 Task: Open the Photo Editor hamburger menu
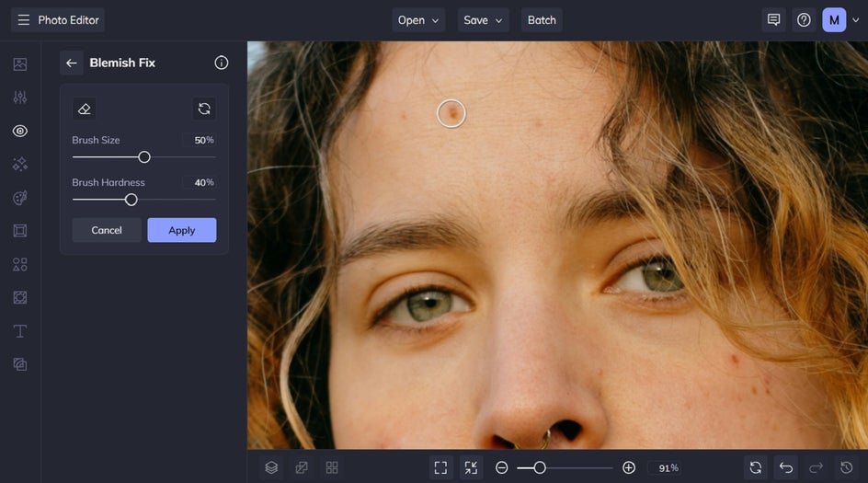point(23,20)
